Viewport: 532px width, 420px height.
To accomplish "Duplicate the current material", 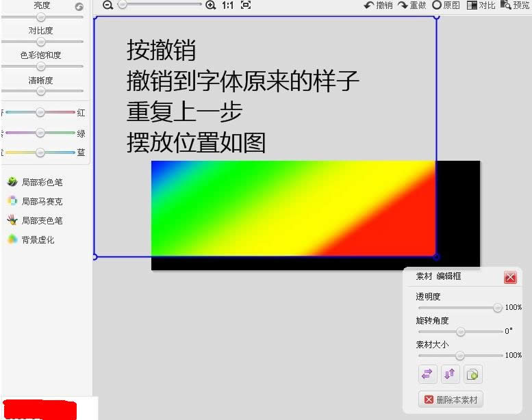I will click(472, 374).
